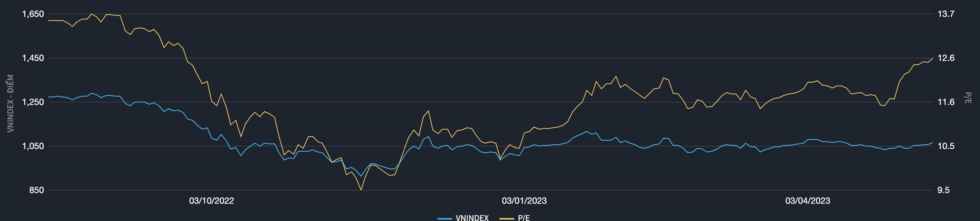The image size is (980, 221).
Task: Toggle the VNINDEX series in the legend
Action: (x=472, y=218)
